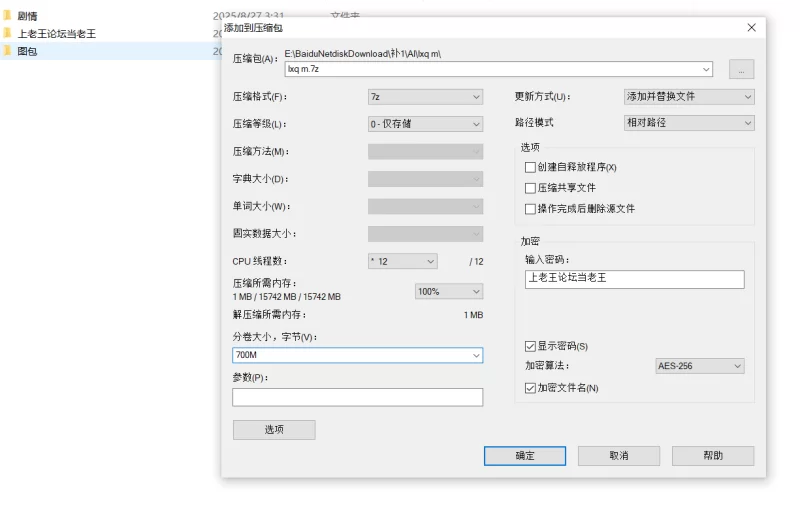Select the 剧情 folder name

pos(27,16)
